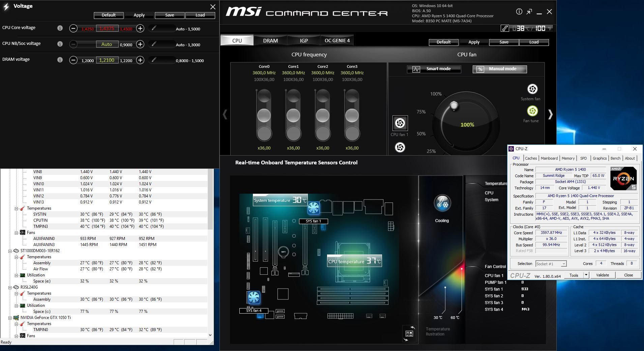
Task: Click System fan icon
Action: 532,89
